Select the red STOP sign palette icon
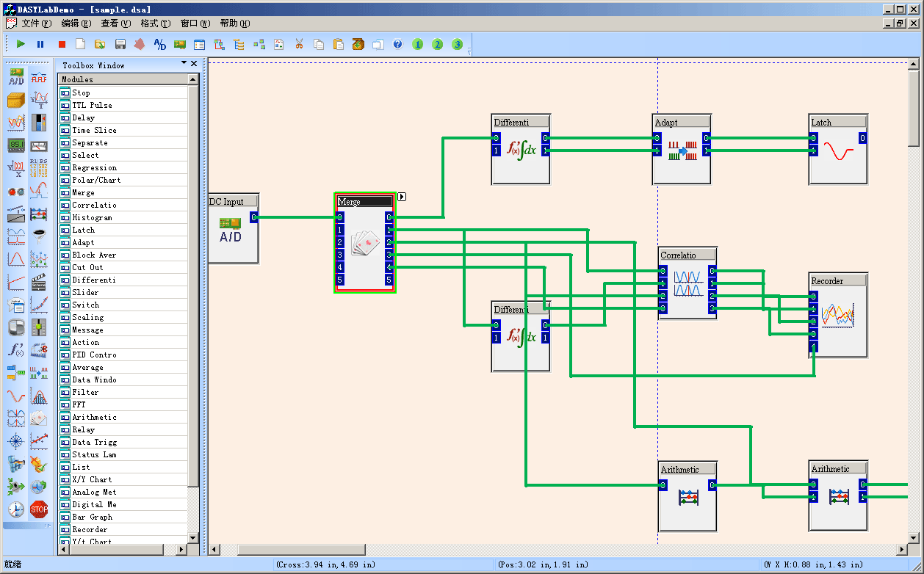The image size is (924, 574). pyautogui.click(x=39, y=509)
